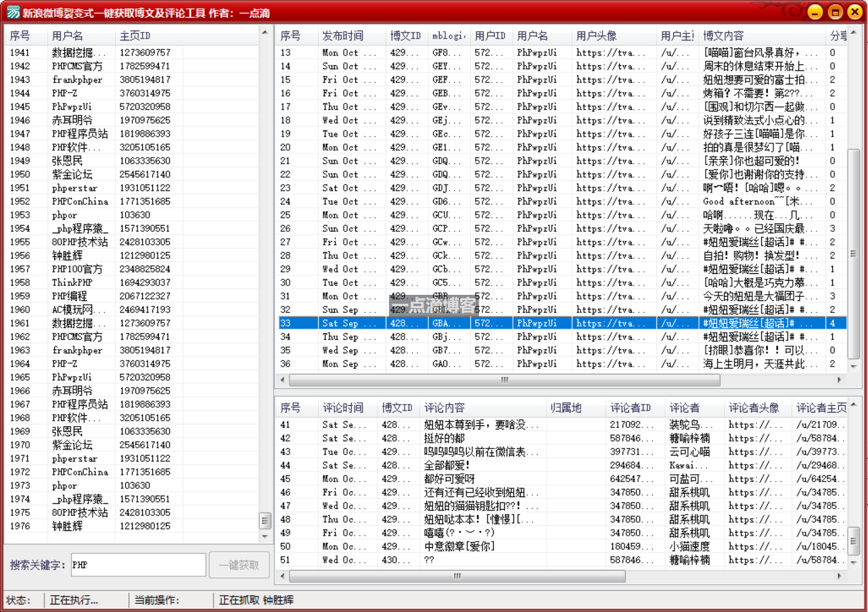The height and width of the screenshot is (612, 868).
Task: Select user row 1976 钟胜辉
Action: (x=132, y=526)
